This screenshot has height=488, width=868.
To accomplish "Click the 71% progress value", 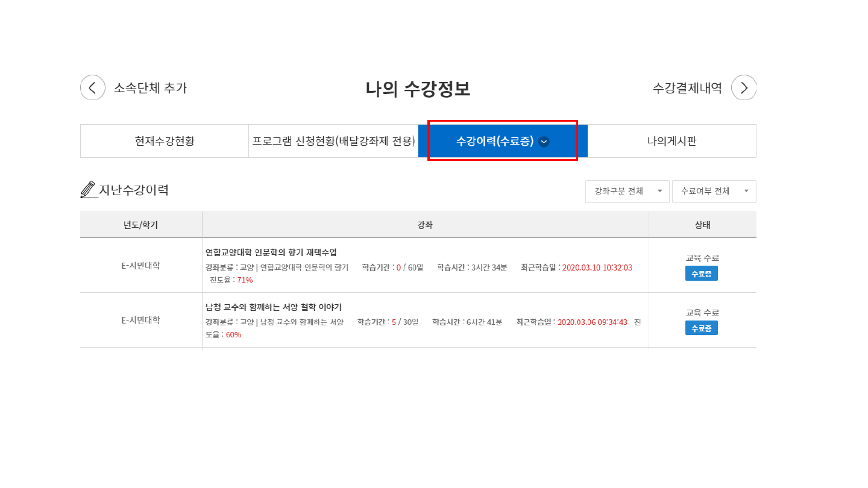I will 245,280.
